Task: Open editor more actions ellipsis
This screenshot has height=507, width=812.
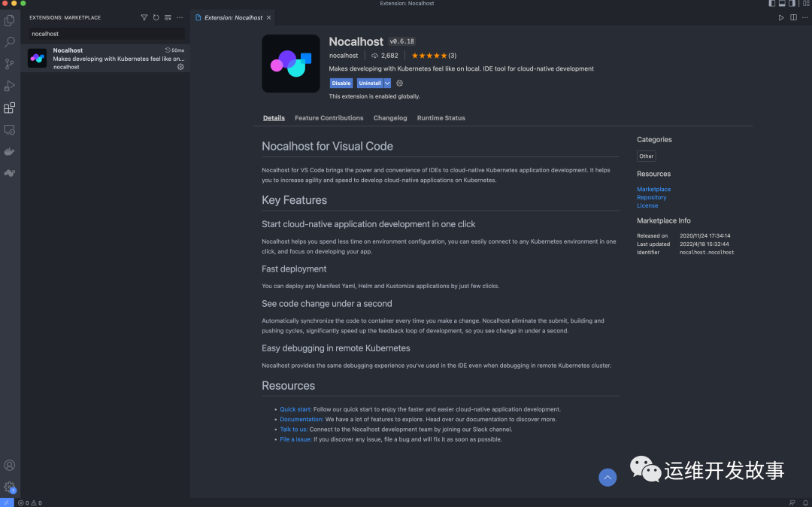Action: 804,17
